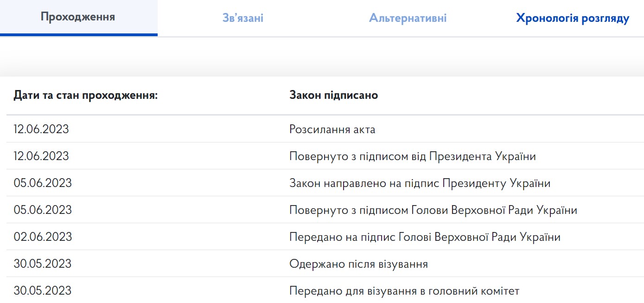The width and height of the screenshot is (644, 303).
Task: Switch to the Зв'язані tab
Action: 243,19
